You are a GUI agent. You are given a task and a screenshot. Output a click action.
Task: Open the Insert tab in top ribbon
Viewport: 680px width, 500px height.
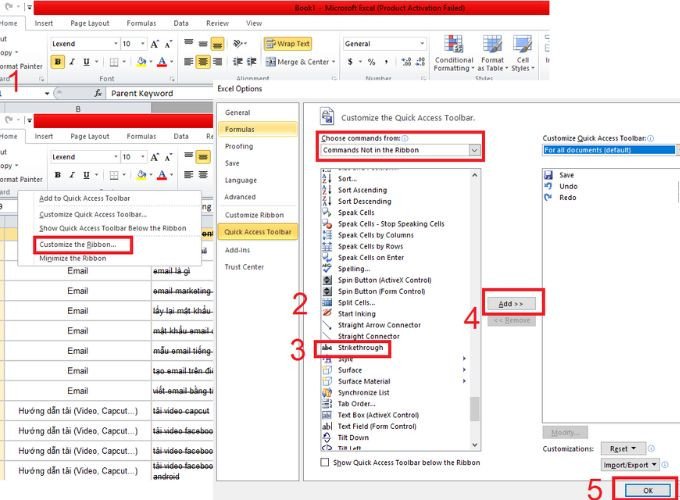[44, 23]
